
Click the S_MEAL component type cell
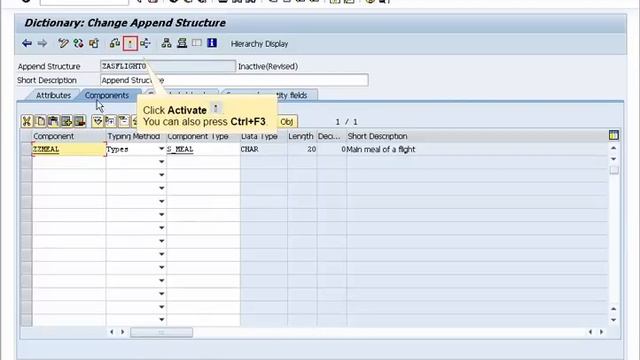pyautogui.click(x=203, y=149)
